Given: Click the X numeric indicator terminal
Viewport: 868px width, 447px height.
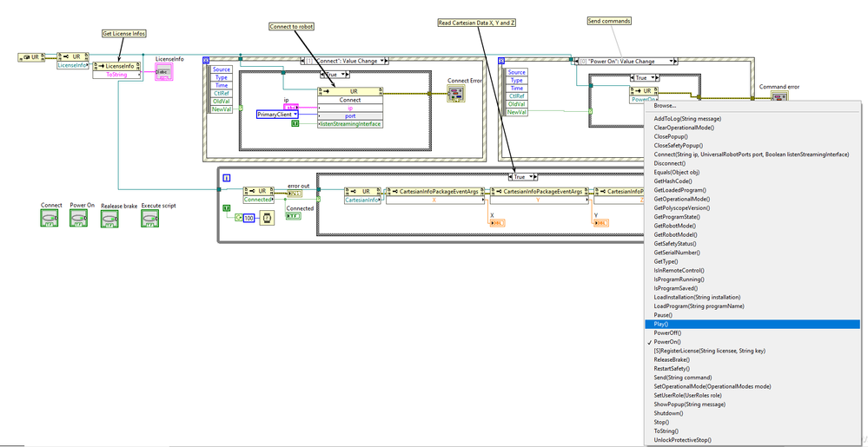Looking at the screenshot, I should pyautogui.click(x=498, y=222).
